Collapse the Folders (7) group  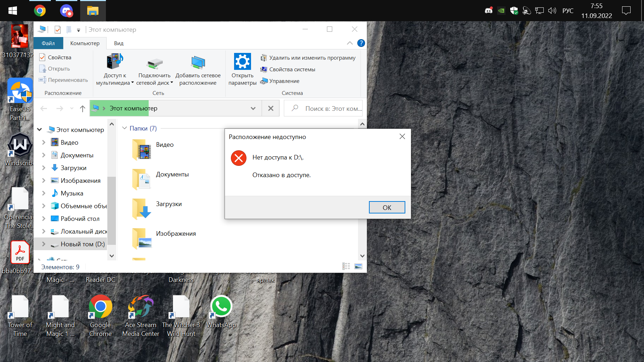click(x=125, y=128)
